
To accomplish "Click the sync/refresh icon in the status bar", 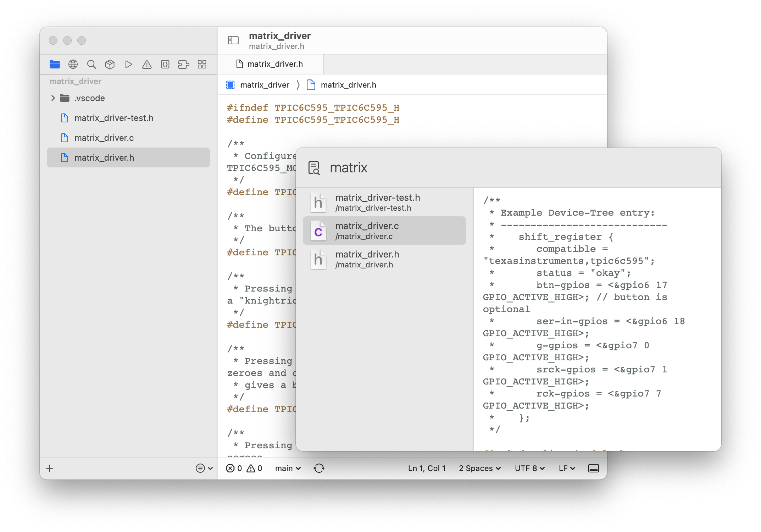I will pyautogui.click(x=319, y=468).
